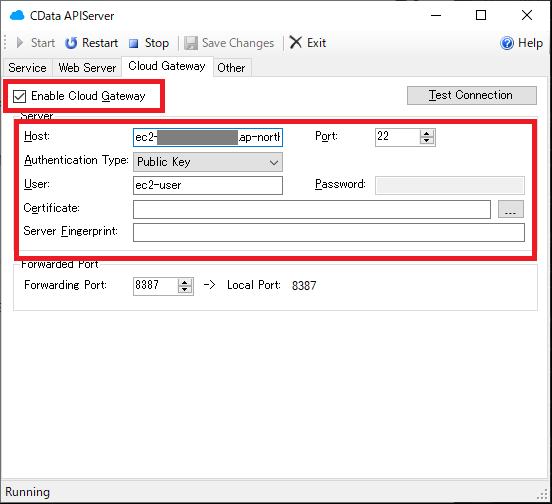This screenshot has height=504, width=552.
Task: Click the Restart toolbar icon
Action: point(71,43)
